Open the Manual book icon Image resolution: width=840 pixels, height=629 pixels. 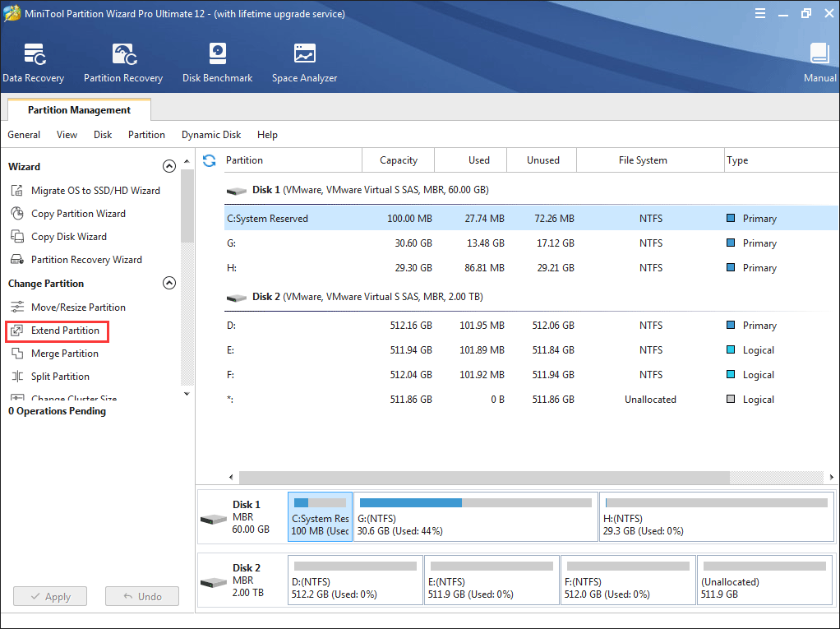click(819, 53)
